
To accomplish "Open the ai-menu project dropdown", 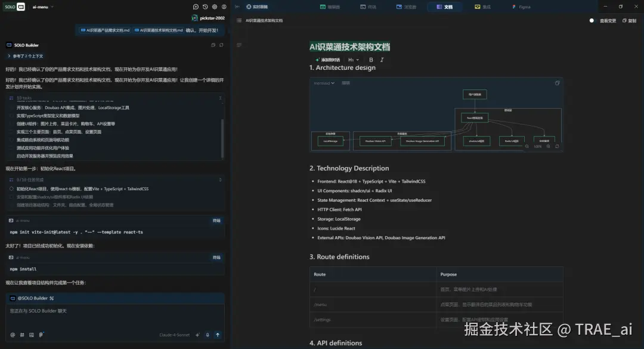I will [43, 7].
